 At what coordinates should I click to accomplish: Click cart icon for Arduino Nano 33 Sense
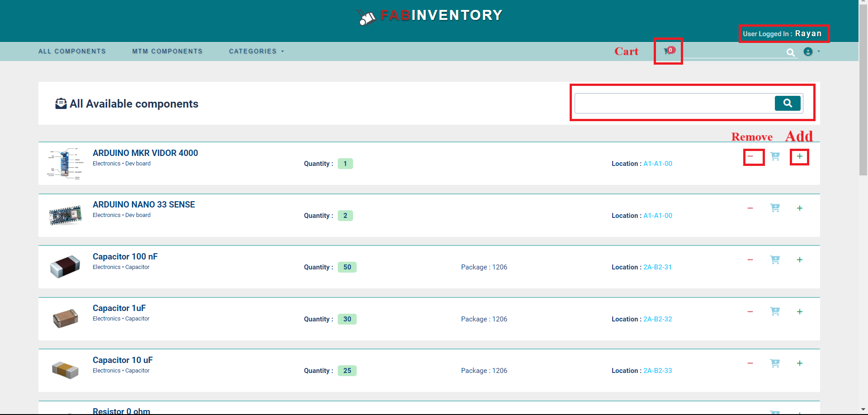pos(775,208)
